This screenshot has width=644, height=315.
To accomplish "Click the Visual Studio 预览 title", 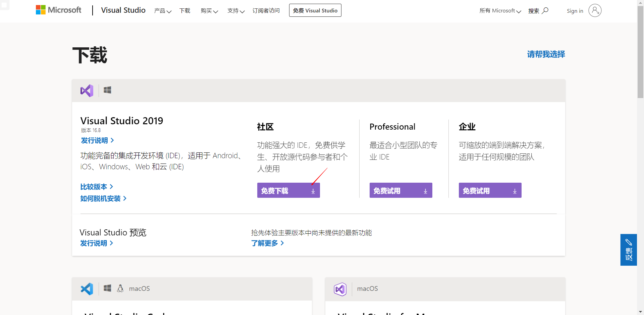I will [113, 232].
